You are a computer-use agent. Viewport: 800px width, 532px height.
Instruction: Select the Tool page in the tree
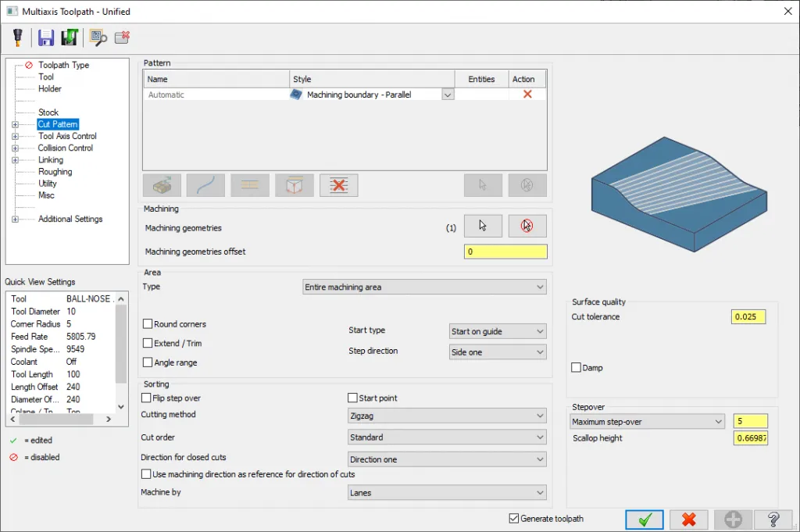point(46,77)
